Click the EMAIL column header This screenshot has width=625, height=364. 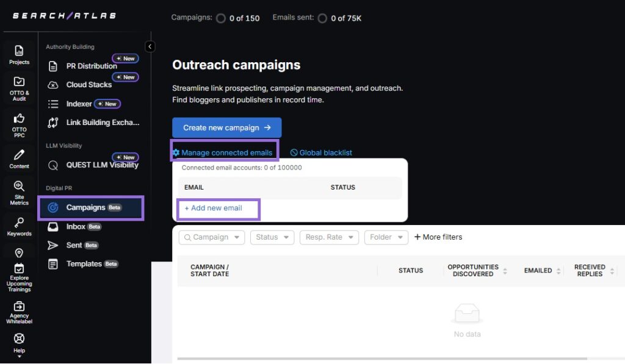click(x=193, y=187)
